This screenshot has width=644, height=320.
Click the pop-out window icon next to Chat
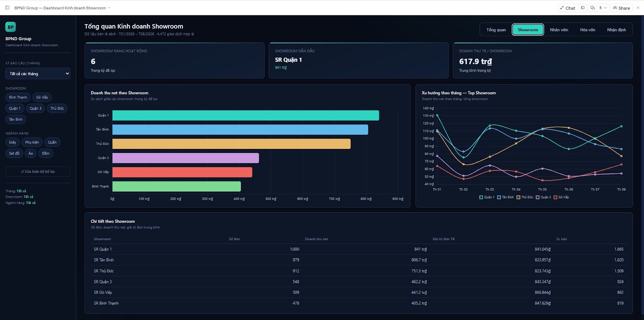[x=582, y=8]
